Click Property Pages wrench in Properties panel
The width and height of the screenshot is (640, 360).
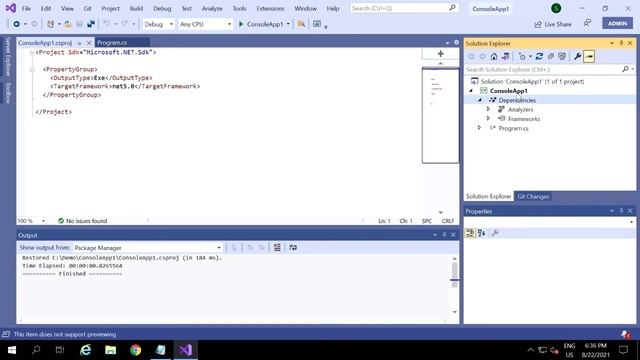point(495,233)
